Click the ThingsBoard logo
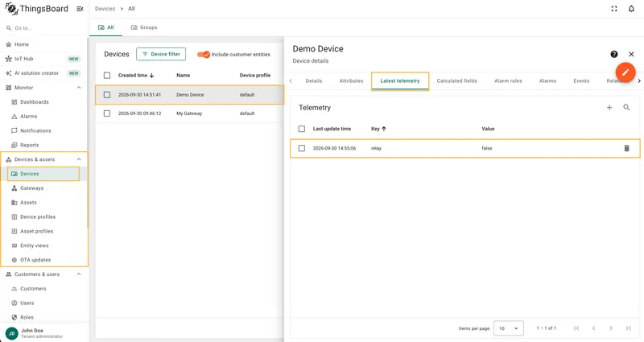This screenshot has height=342, width=644. [x=36, y=9]
